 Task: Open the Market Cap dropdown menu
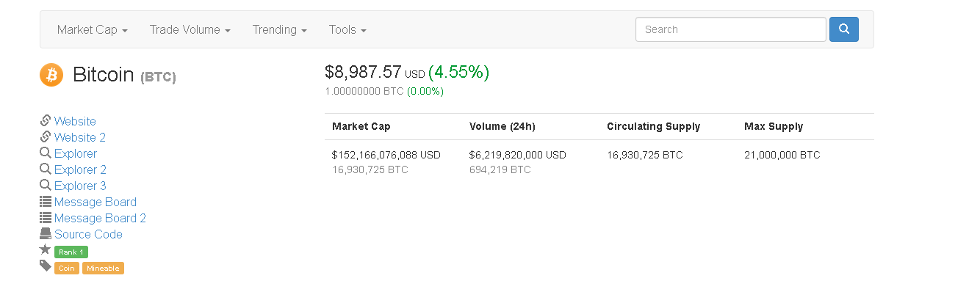point(93,30)
